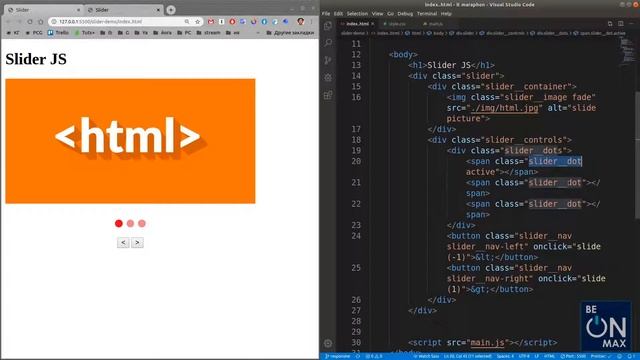640x360 pixels.
Task: Click the minimap code overview
Action: point(627,51)
